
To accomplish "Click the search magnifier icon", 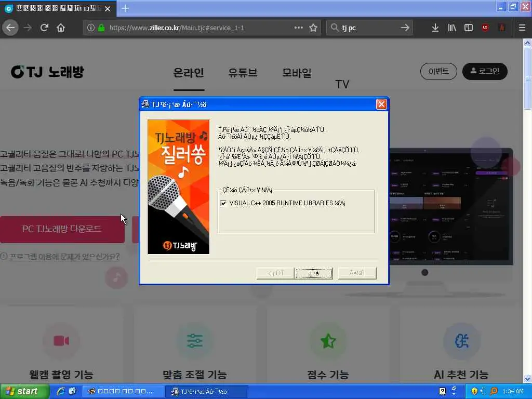I will click(335, 28).
